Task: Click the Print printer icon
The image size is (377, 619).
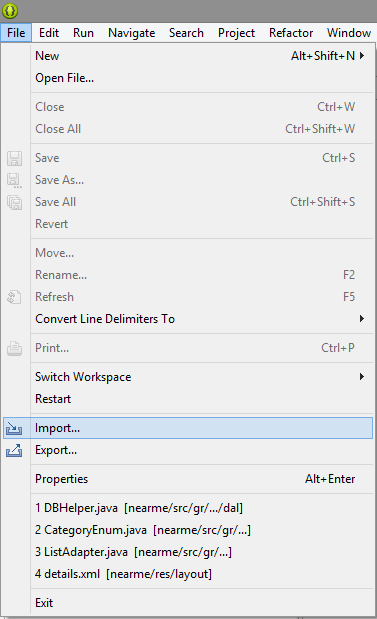Action: pyautogui.click(x=14, y=348)
